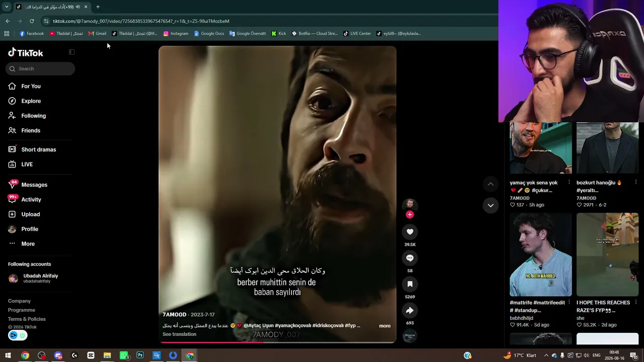Open WhatsApp from the taskbar
This screenshot has height=362, width=644.
[124, 355]
